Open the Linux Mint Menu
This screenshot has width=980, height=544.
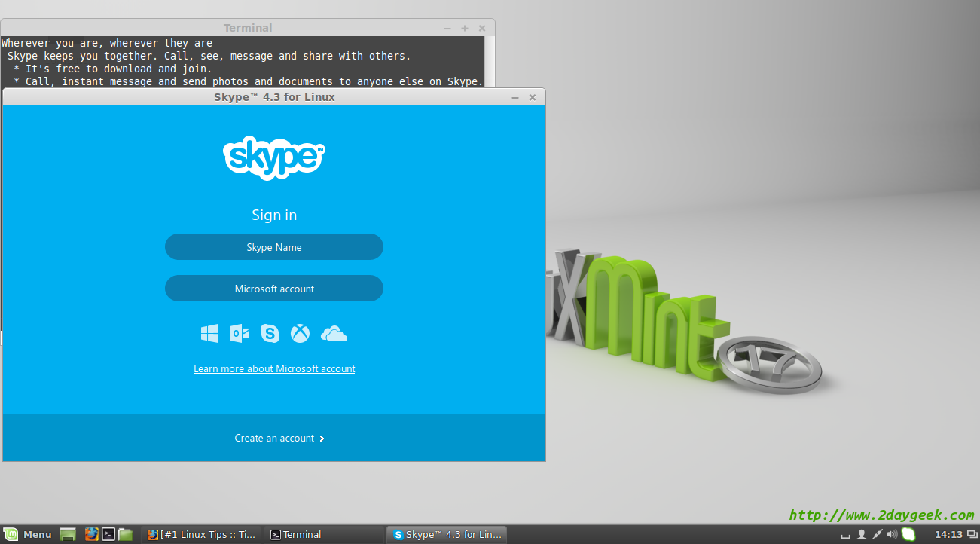28,534
